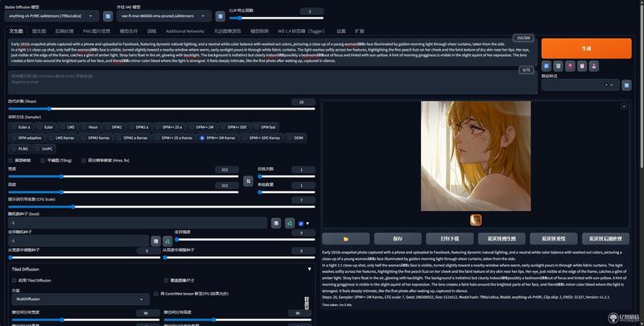Viewport: 644px width, 326px height.
Task: Open the Stable Diffusion model dropdown
Action: 52,16
